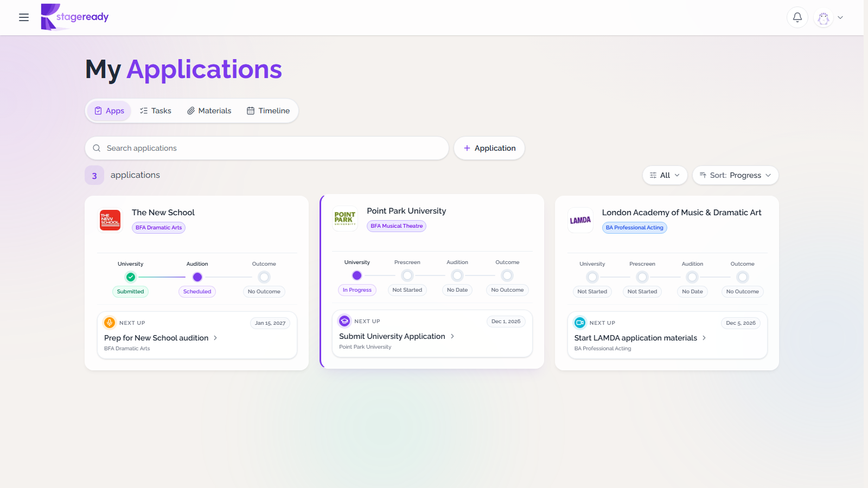This screenshot has width=868, height=488.
Task: Open the All filter dropdown
Action: click(665, 175)
